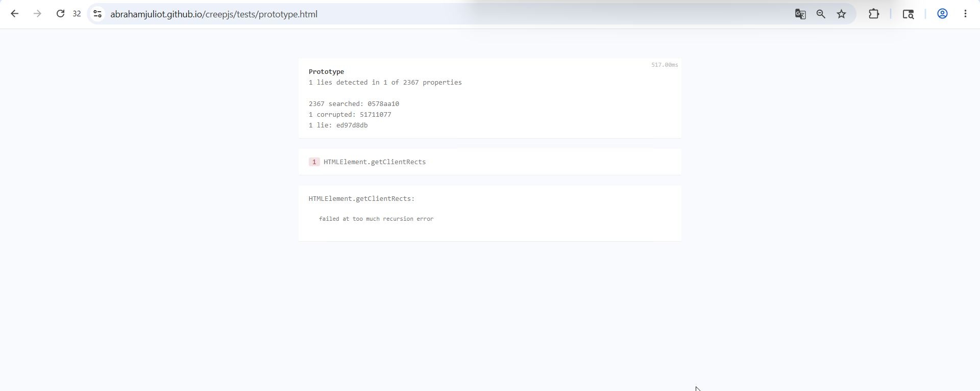980x391 pixels.
Task: Click the 517.00ms timing label
Action: pos(665,65)
